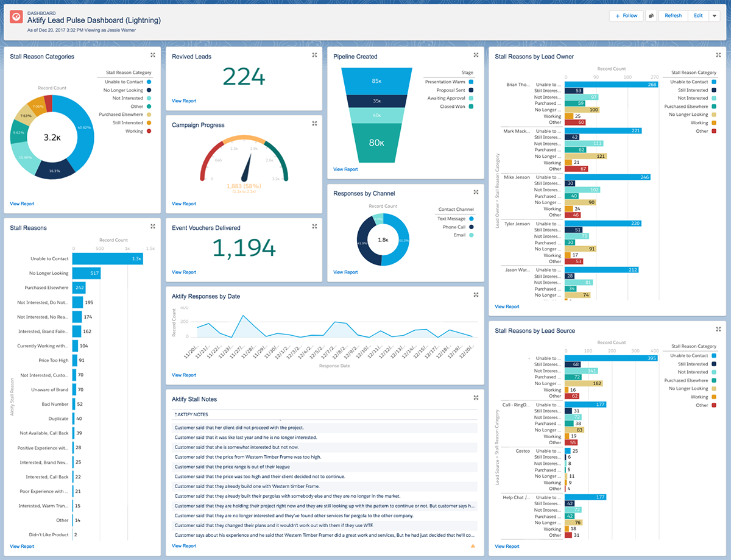731x560 pixels.
Task: Click Unable to Contact swatch in Stall Reason Categories legend
Action: tap(149, 82)
